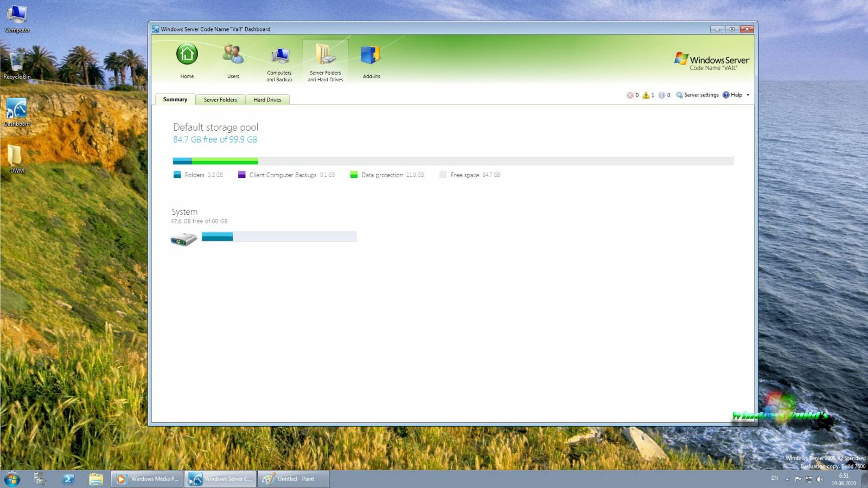Screen dimensions: 868x488
Task: Open Help
Action: (x=732, y=95)
